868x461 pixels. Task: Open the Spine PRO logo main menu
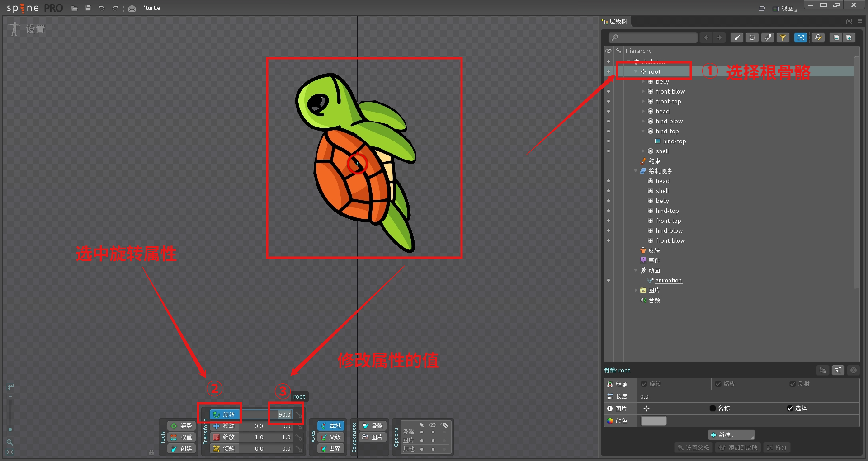pos(34,8)
